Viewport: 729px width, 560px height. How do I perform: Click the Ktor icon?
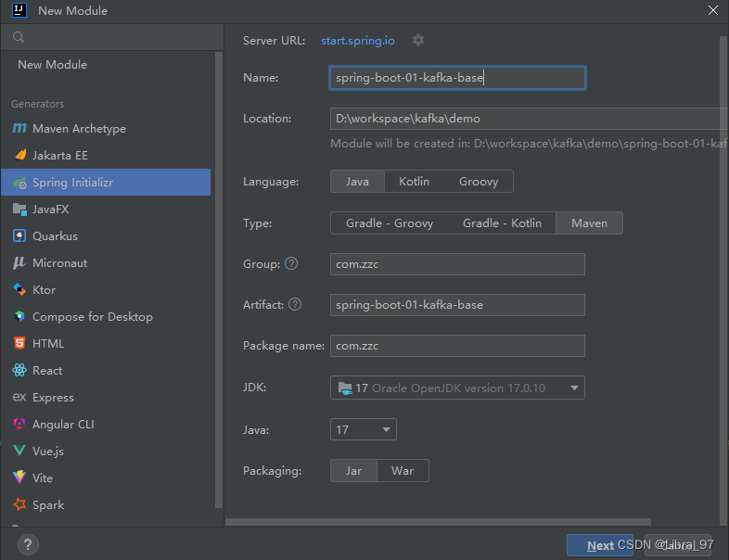tap(19, 289)
